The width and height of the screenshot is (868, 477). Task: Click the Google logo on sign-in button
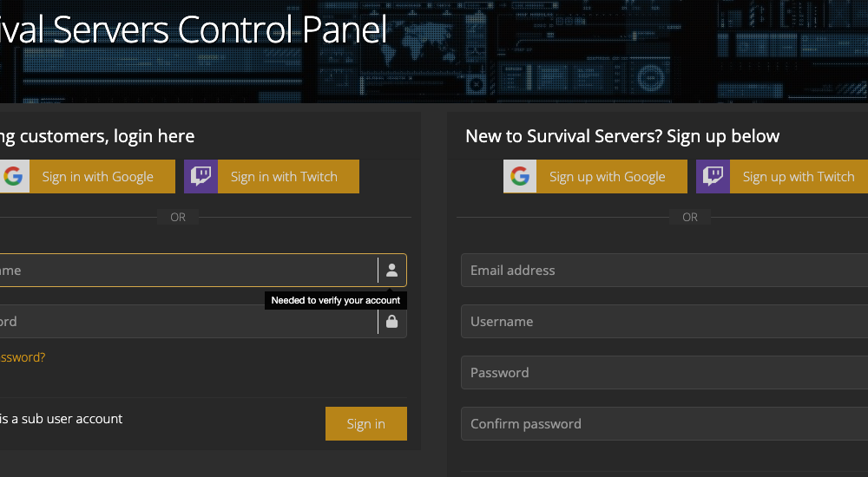pos(13,177)
